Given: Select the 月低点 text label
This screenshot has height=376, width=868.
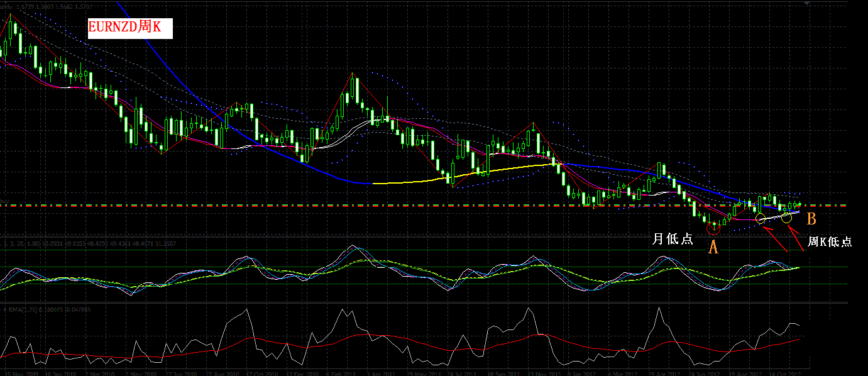Looking at the screenshot, I should (673, 239).
